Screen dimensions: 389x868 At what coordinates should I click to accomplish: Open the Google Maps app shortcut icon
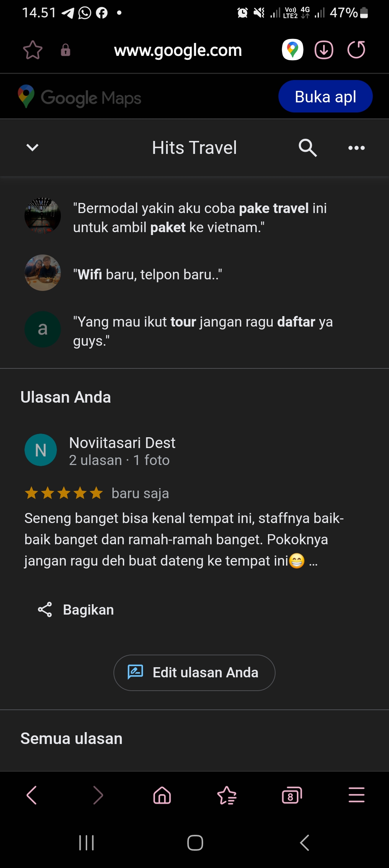pos(292,49)
